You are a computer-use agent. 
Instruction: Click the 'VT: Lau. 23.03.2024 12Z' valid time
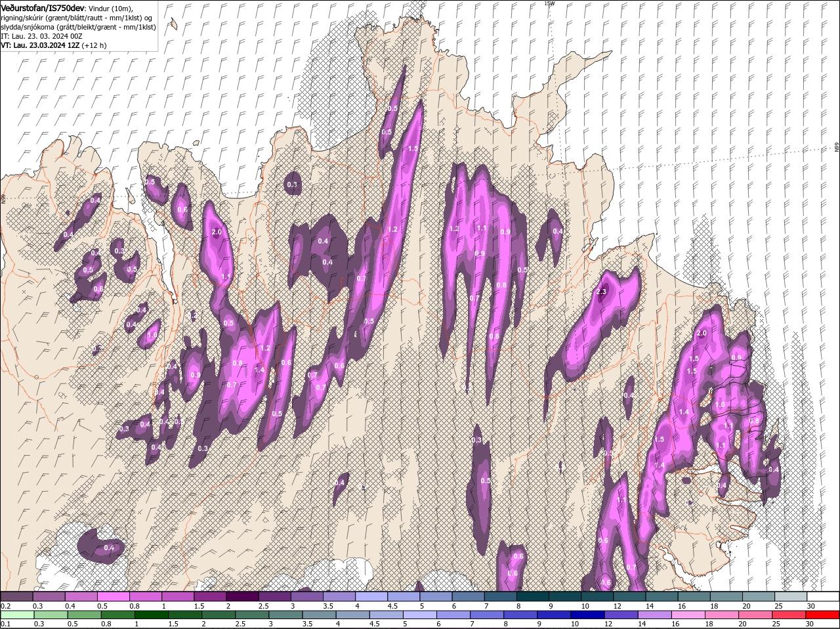coord(40,45)
